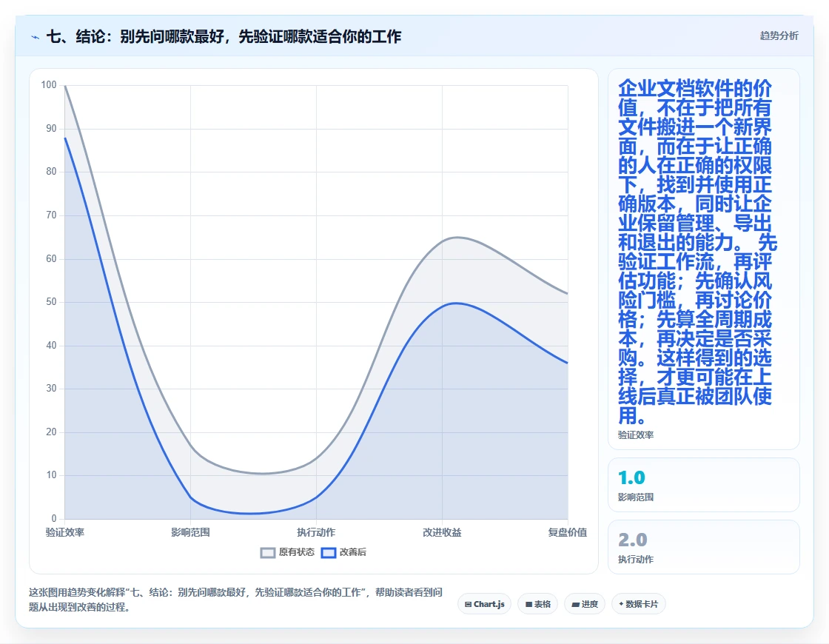Click the 表格 tag chip

tap(537, 604)
